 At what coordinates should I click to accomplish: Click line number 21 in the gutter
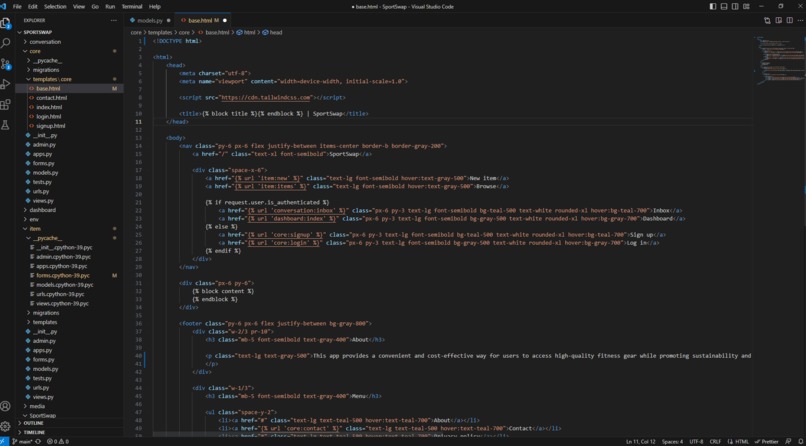click(x=139, y=202)
